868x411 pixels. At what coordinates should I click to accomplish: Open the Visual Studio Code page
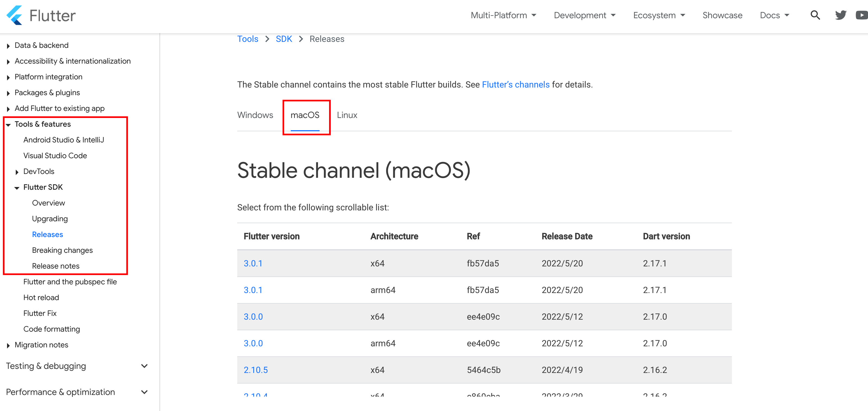tap(55, 155)
